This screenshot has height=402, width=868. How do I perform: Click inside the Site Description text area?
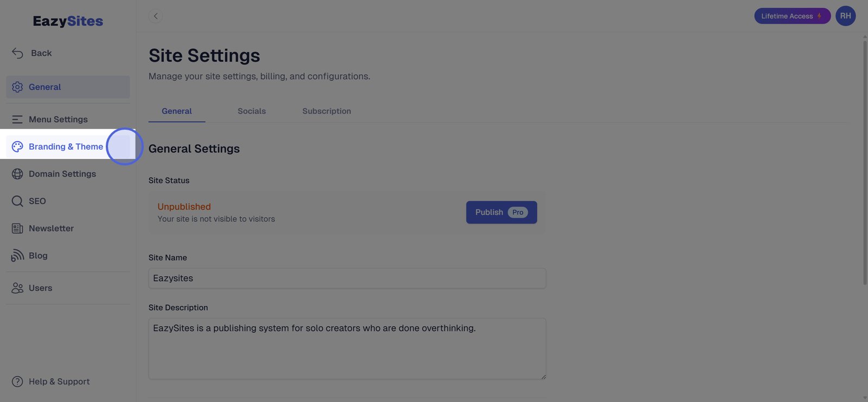pos(347,349)
